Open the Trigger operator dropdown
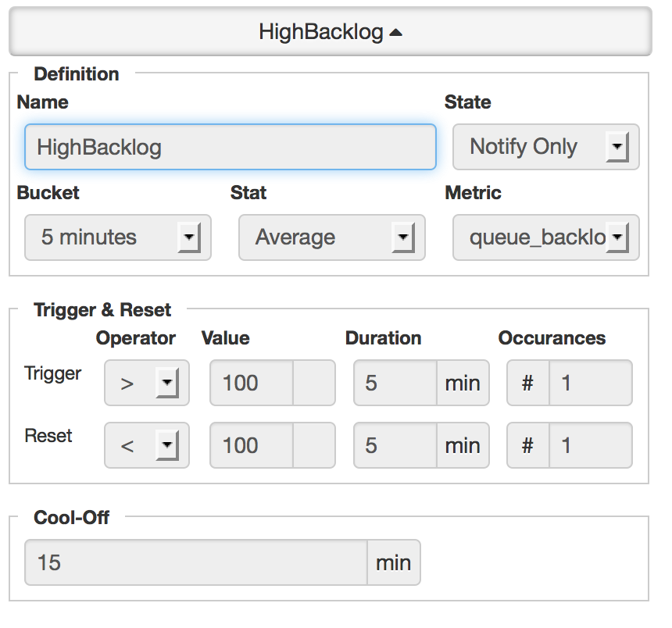672x628 pixels. [x=146, y=383]
